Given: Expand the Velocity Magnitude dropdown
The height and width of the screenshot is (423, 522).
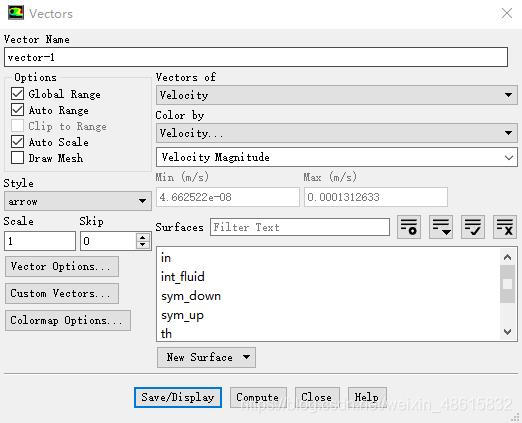Looking at the screenshot, I should (x=337, y=157).
